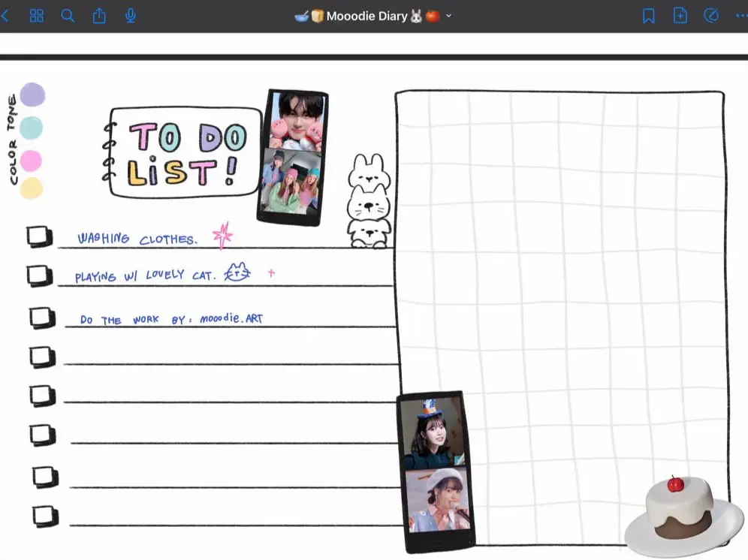Toggle read-only pen mode
Screen dimensions: 748x560
coord(710,15)
